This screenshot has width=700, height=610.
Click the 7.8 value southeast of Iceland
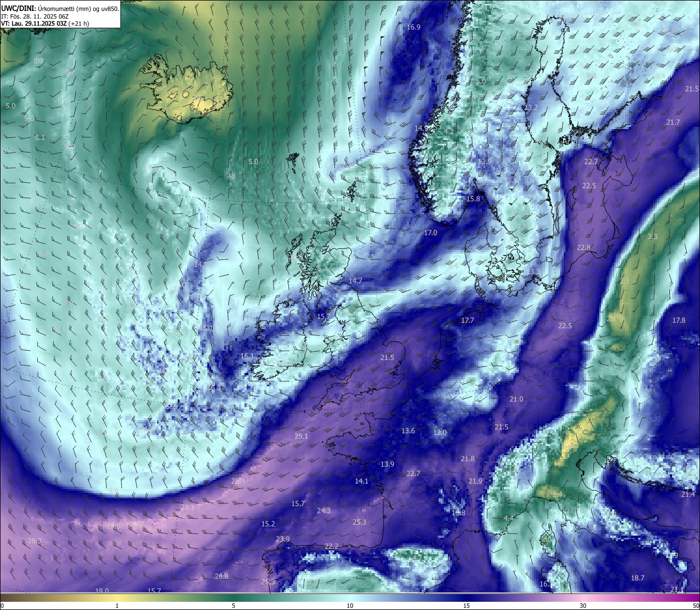click(x=231, y=177)
